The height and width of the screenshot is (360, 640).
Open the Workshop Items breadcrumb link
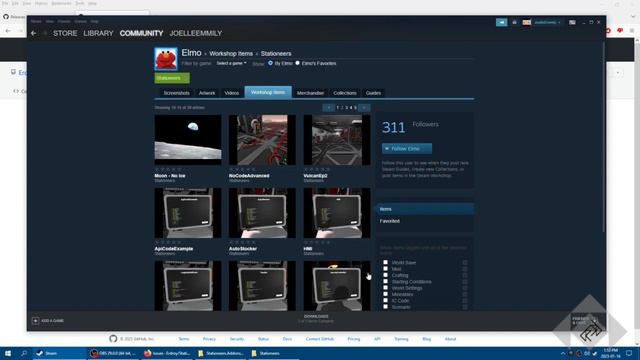coord(231,53)
